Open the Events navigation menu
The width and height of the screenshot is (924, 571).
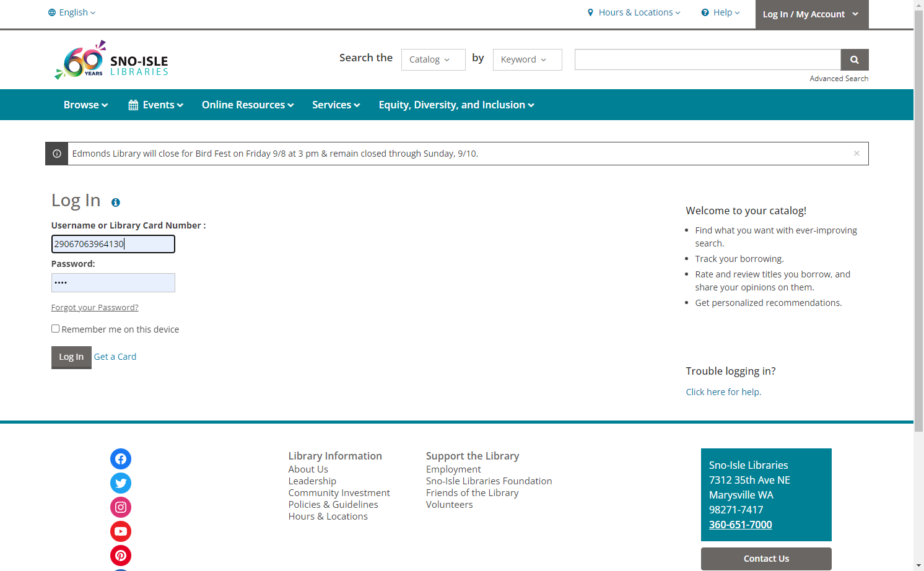coord(156,105)
